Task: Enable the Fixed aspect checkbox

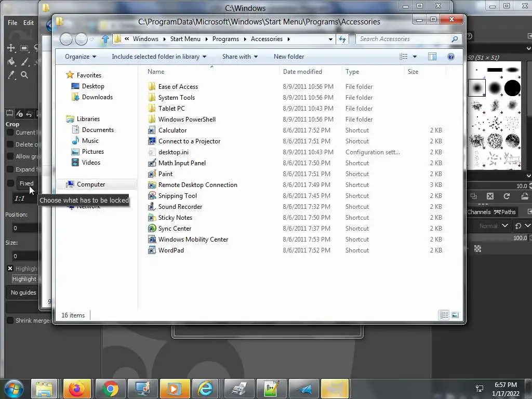Action: 10,183
